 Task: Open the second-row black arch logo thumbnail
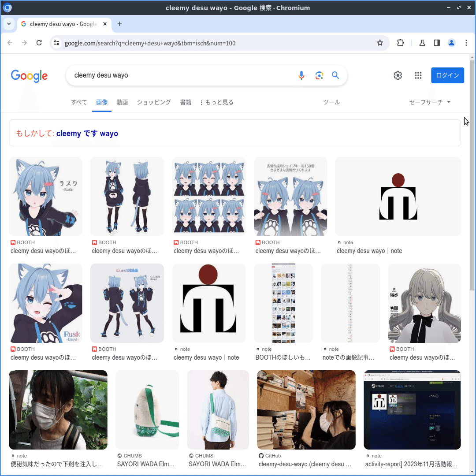(x=209, y=303)
